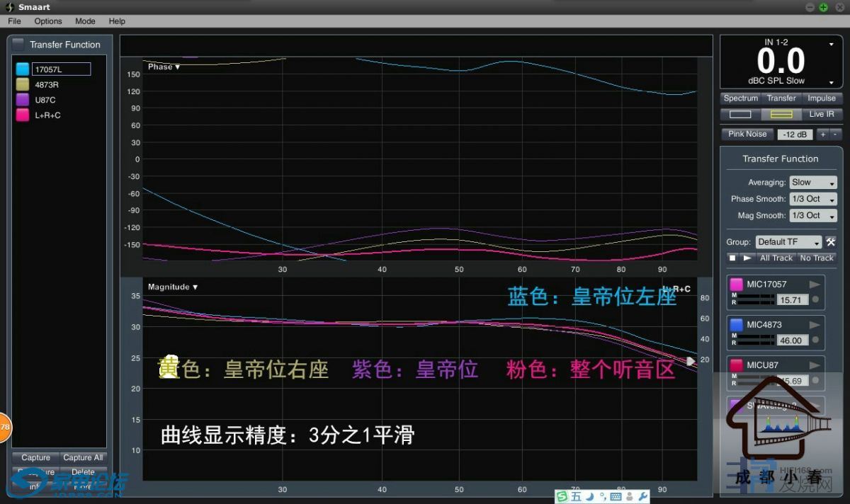
Task: Click the blue color swatch for 17057L
Action: [23, 69]
